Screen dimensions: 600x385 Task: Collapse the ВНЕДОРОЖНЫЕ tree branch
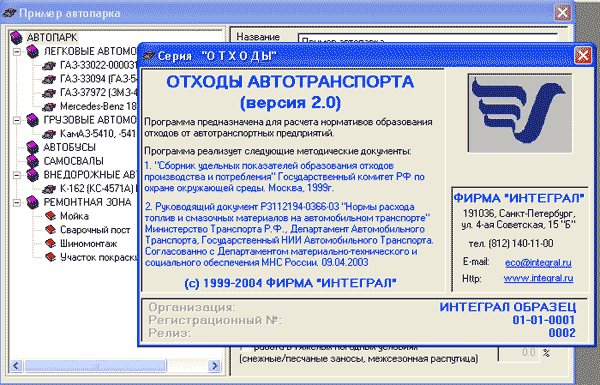click(17, 175)
